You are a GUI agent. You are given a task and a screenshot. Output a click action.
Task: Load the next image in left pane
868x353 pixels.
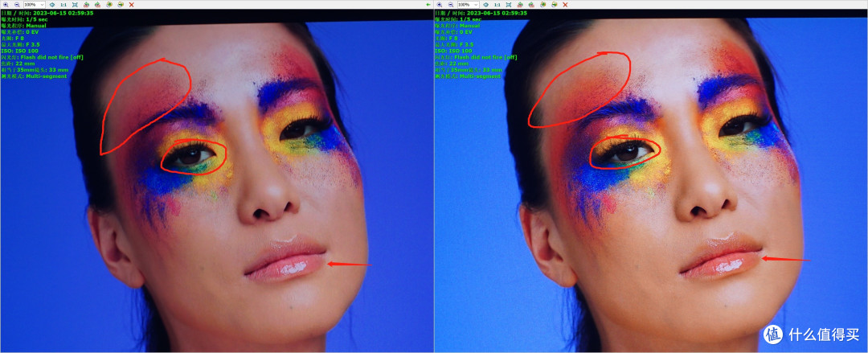(121, 5)
